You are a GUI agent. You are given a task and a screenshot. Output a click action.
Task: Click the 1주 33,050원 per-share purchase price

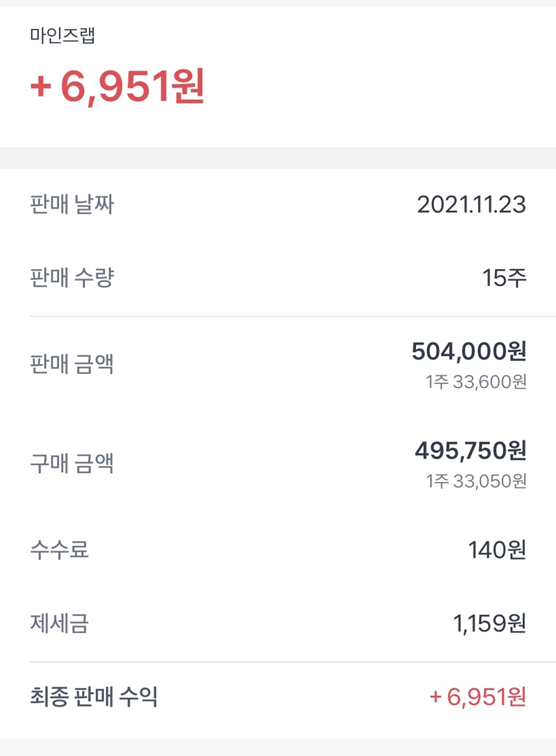476,481
